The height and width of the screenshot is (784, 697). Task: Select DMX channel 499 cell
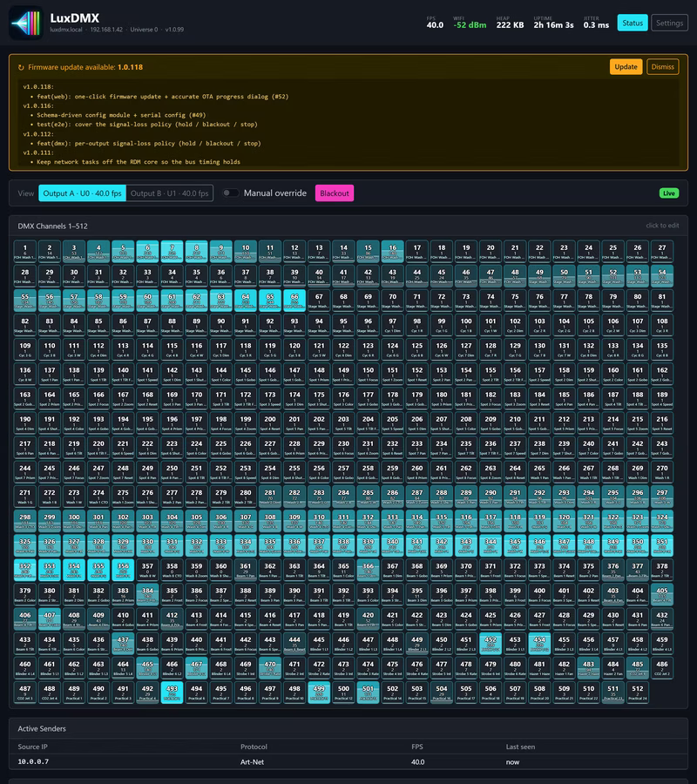pos(319,693)
